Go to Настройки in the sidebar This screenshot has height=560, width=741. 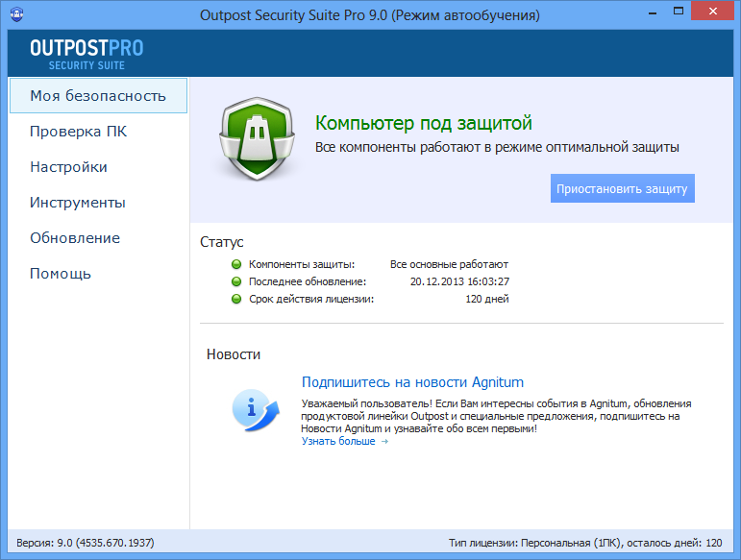click(68, 167)
